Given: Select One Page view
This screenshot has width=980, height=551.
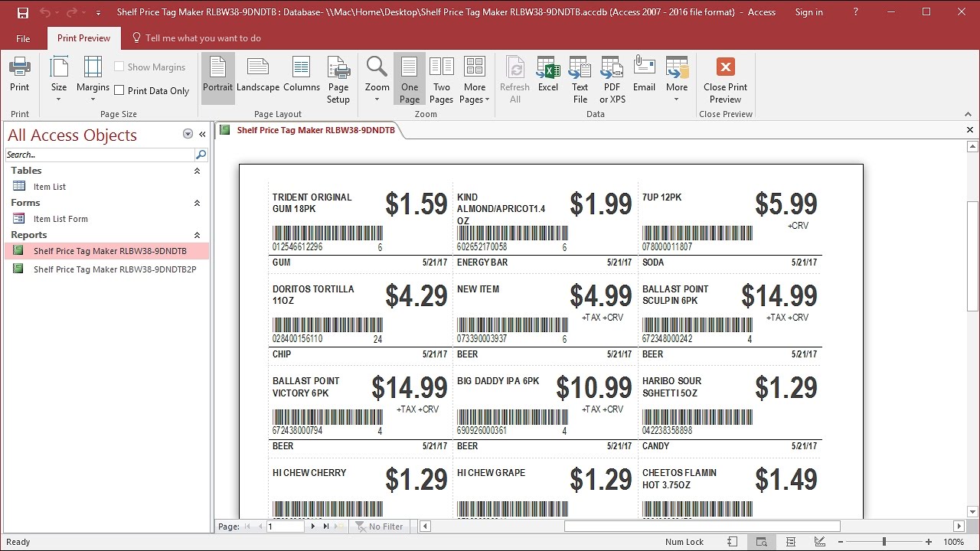Looking at the screenshot, I should tap(410, 80).
